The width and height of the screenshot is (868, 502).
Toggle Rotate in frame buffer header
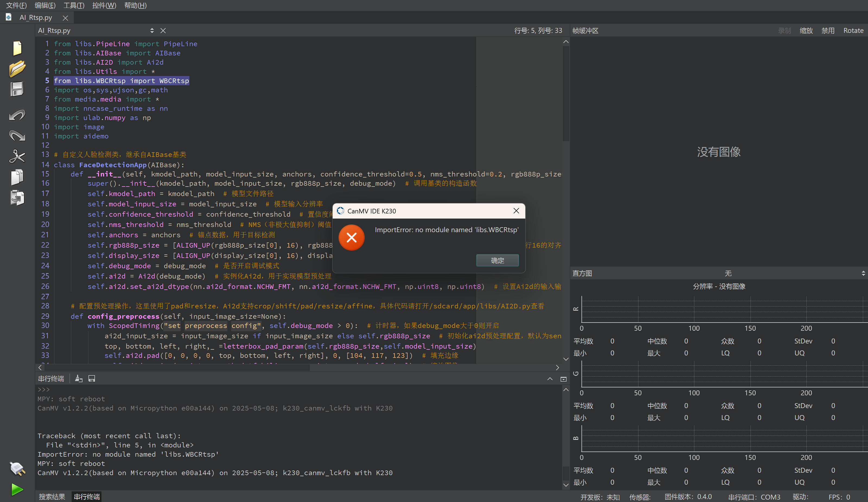853,31
